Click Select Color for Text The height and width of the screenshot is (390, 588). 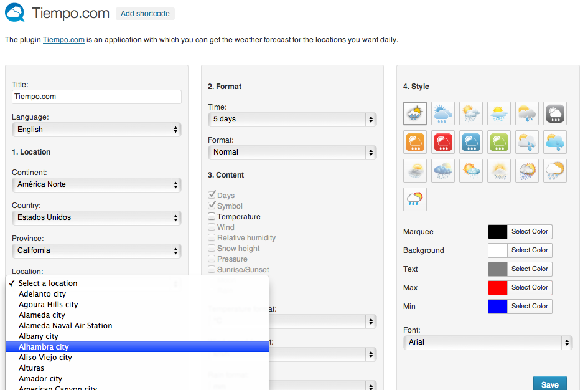point(530,269)
